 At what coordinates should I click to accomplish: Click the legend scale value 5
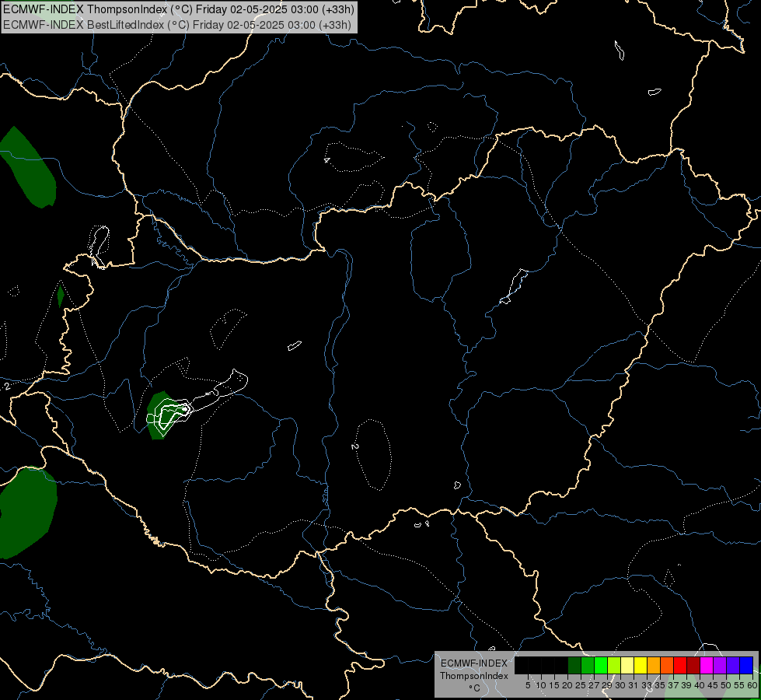pyautogui.click(x=528, y=685)
